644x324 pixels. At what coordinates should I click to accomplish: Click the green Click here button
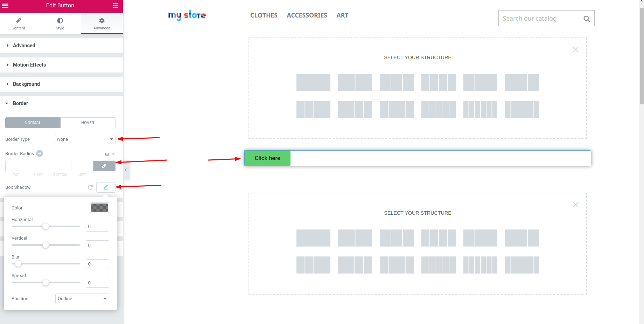click(267, 158)
